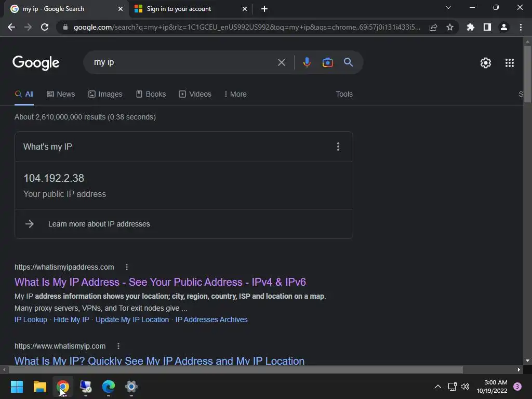Click the https://whatismyipaddress.com URL text
Screen dimensions: 532x399
click(64, 267)
